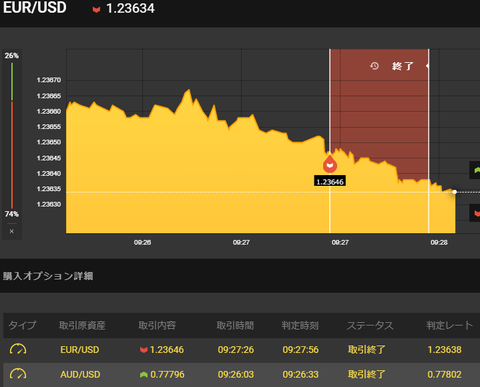
Task: Click the red arrow next to 1.23646
Action: point(144,350)
